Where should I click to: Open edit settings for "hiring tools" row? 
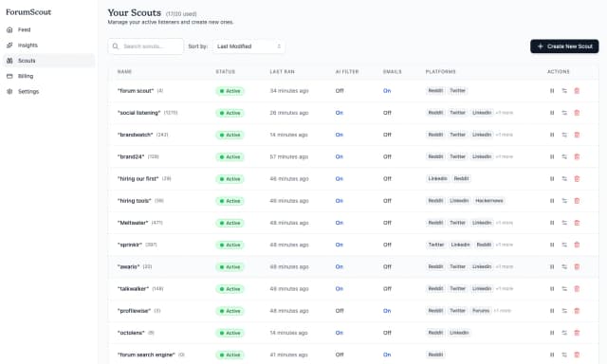[564, 201]
